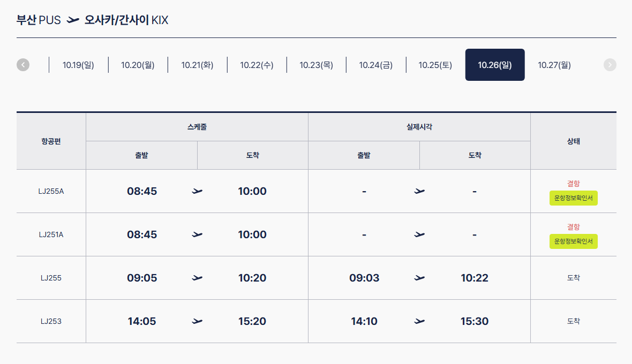This screenshot has width=632, height=364.
Task: Click the airplane icon in the route title
Action: [x=73, y=20]
